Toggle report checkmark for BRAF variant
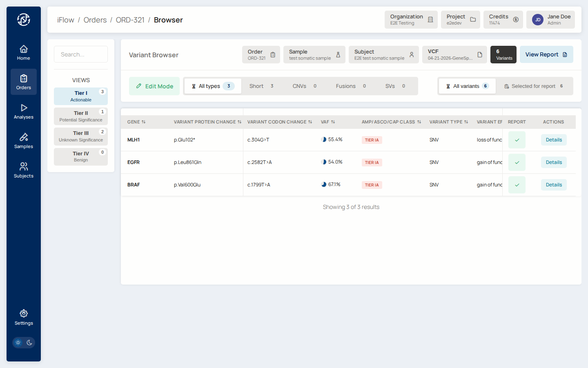This screenshot has width=588, height=368. coord(517,185)
